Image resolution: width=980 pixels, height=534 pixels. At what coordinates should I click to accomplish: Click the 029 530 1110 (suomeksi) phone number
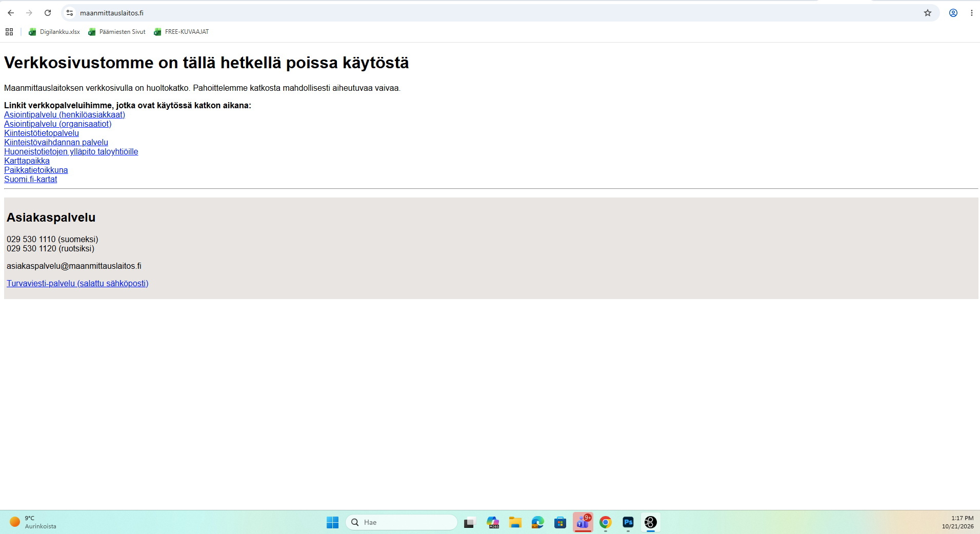pyautogui.click(x=52, y=239)
